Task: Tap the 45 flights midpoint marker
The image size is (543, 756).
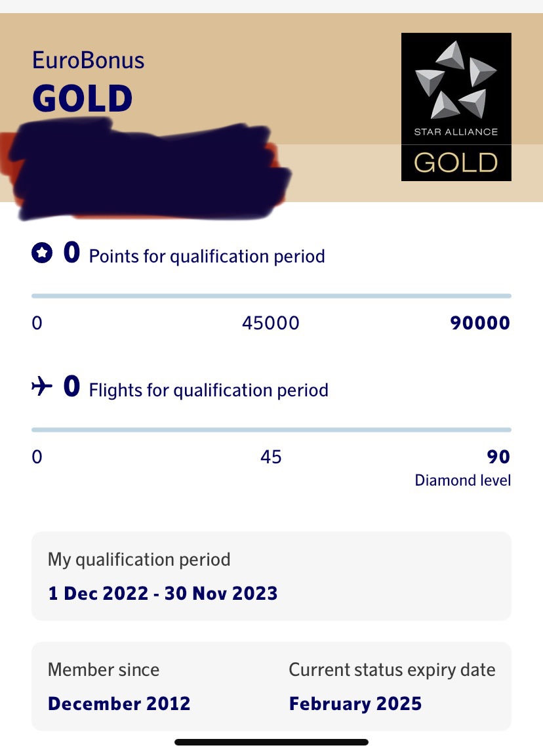Action: pos(271,457)
